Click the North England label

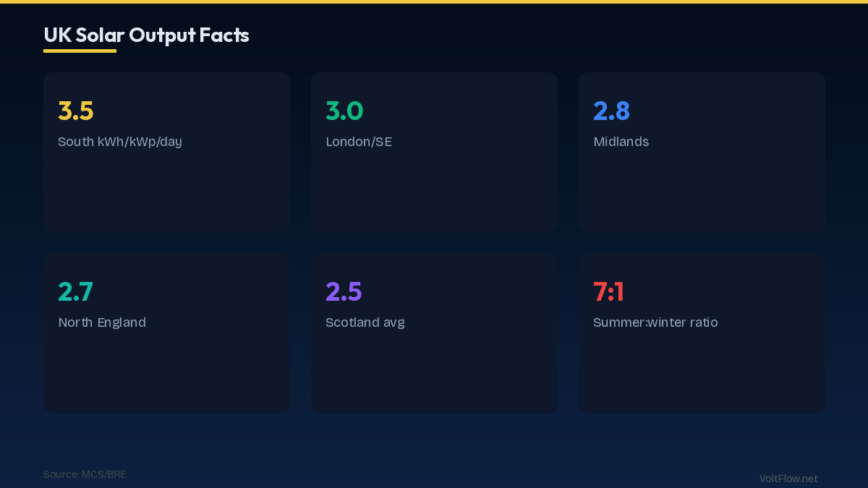click(102, 322)
